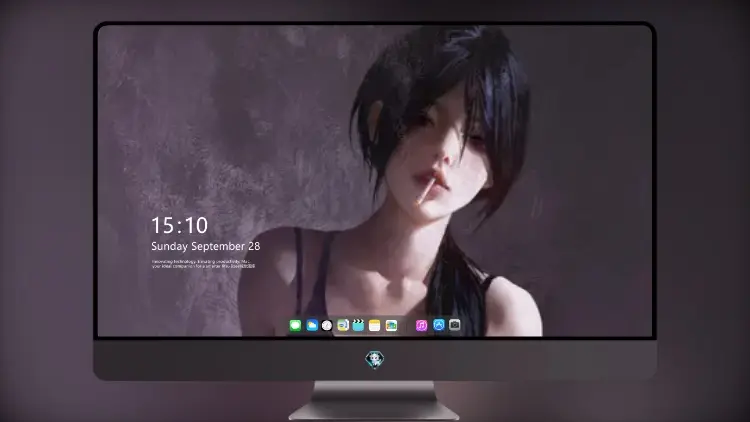This screenshot has height=422, width=750.
Task: Launch the yellow Notes app
Action: pyautogui.click(x=375, y=326)
